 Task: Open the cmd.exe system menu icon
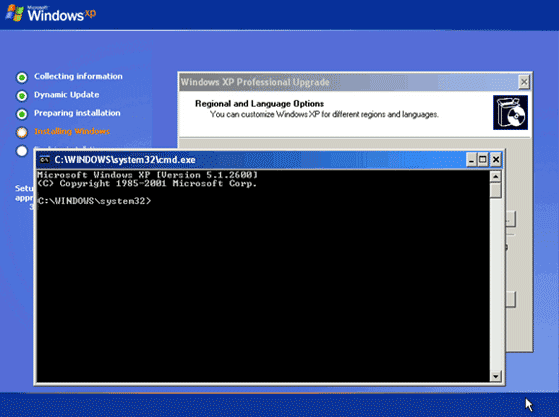pos(45,160)
